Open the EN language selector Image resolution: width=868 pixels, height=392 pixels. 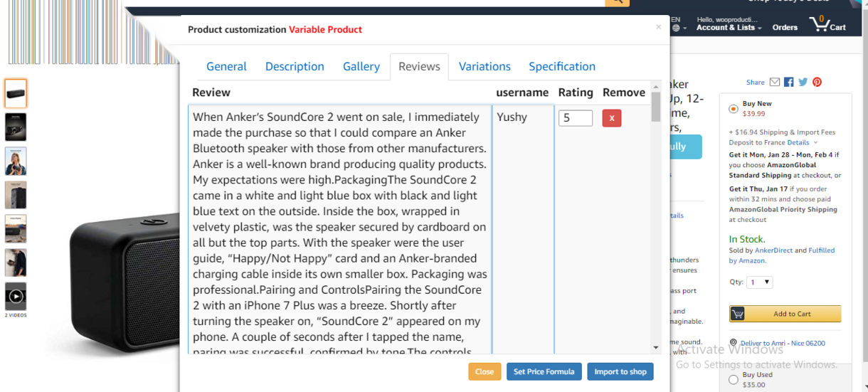tap(676, 24)
